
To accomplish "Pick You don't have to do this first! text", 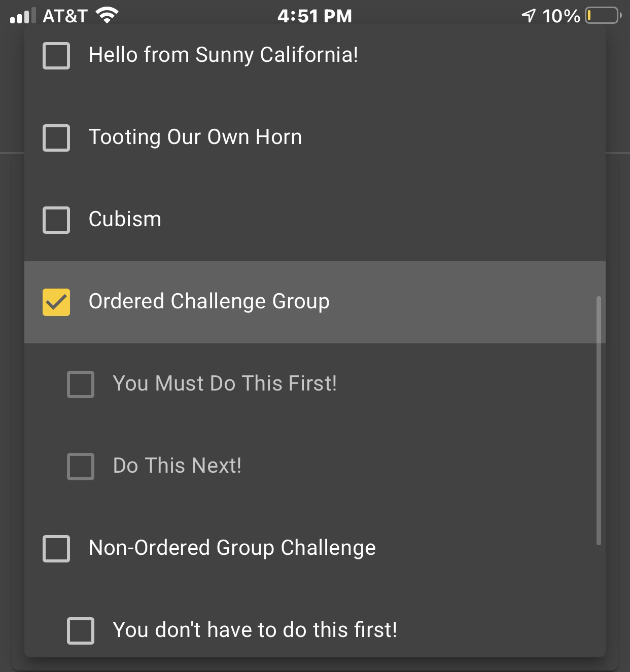I will click(255, 630).
